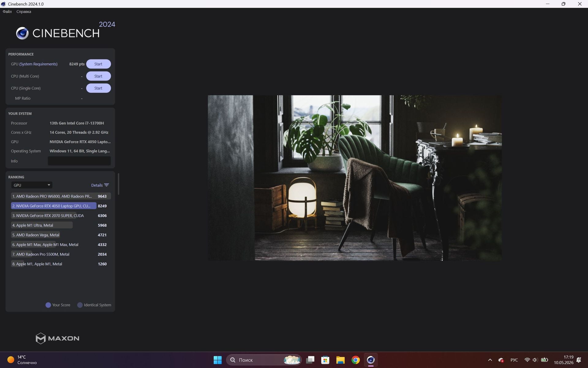This screenshot has width=588, height=368.
Task: Click the Maxon logo
Action: [x=57, y=338]
